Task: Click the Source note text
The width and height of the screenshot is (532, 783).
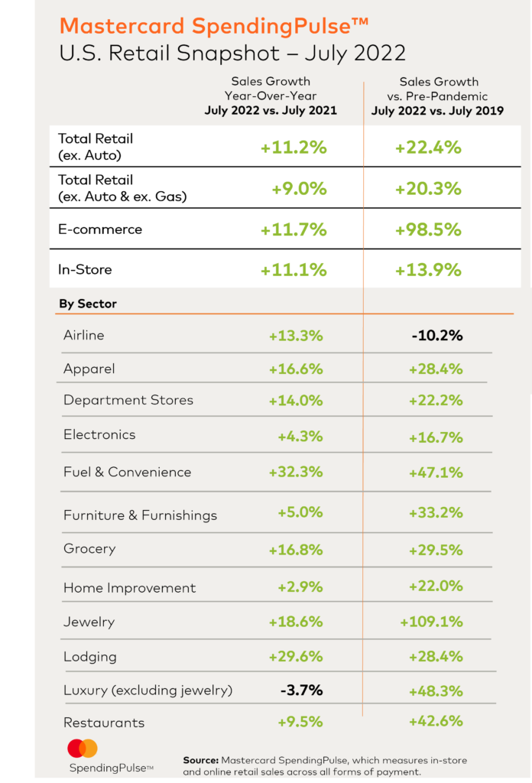Action: pos(325,766)
